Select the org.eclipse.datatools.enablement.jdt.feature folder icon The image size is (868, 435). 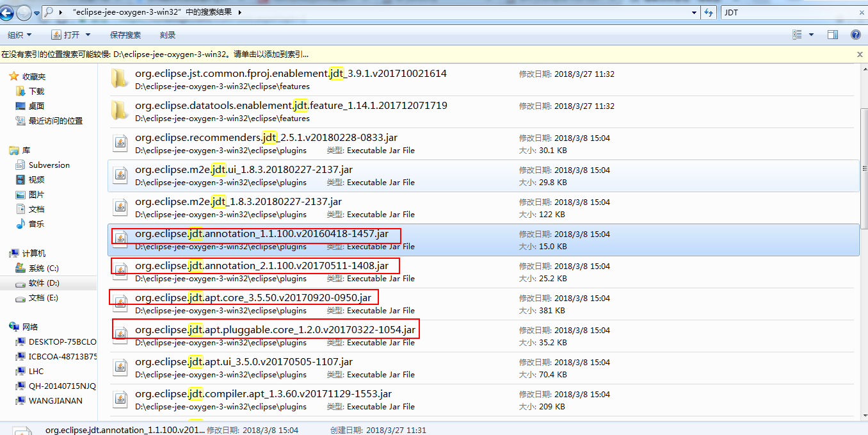pyautogui.click(x=120, y=111)
